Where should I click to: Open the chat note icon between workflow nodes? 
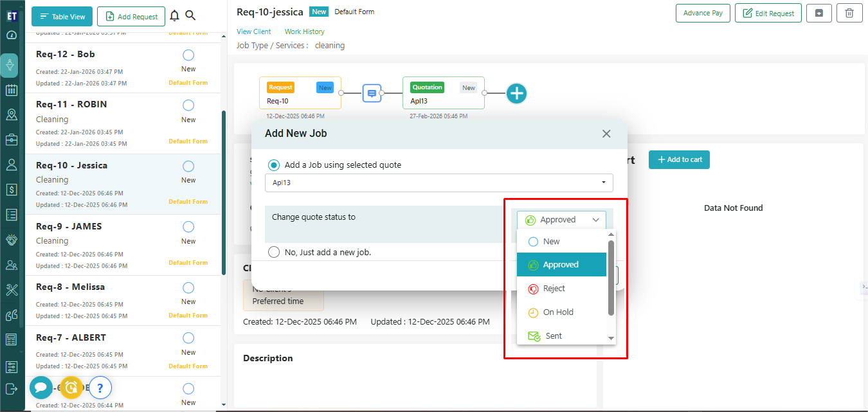pyautogui.click(x=371, y=94)
